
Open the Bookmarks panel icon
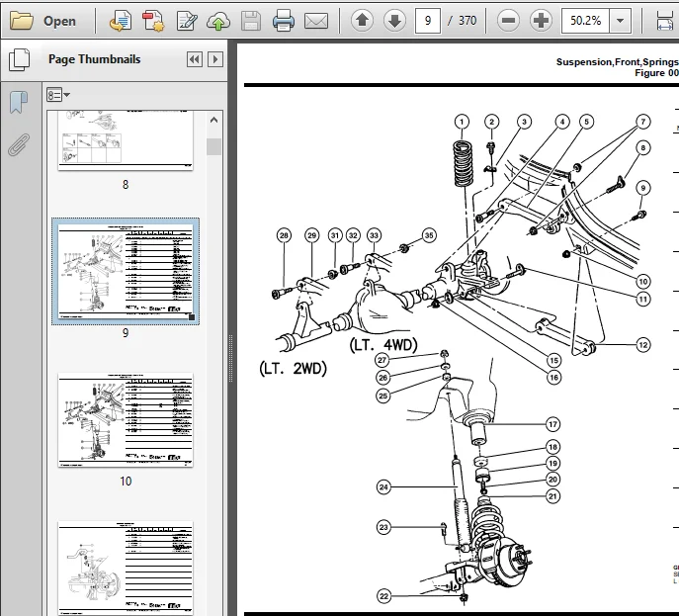click(19, 102)
